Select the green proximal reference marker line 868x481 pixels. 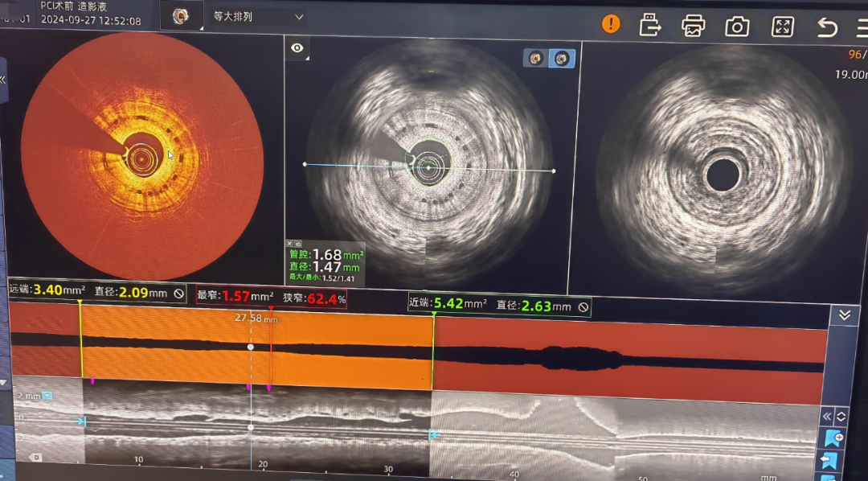click(x=433, y=351)
